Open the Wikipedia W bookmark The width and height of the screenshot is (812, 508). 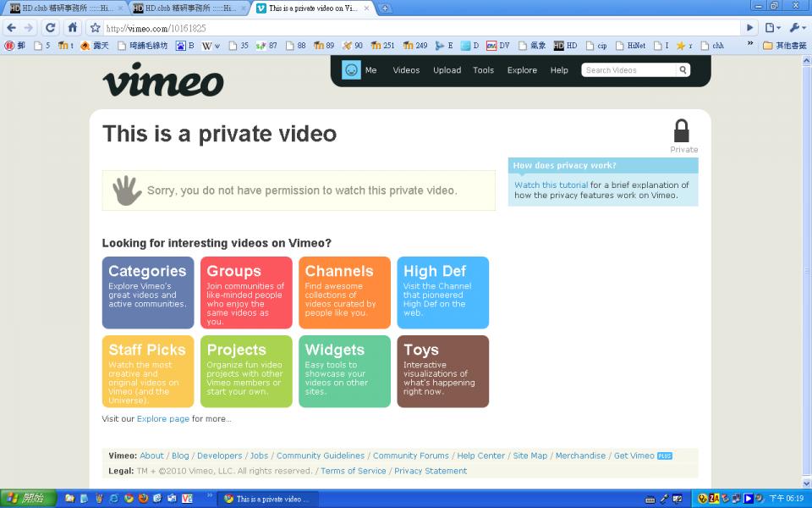[x=211, y=46]
